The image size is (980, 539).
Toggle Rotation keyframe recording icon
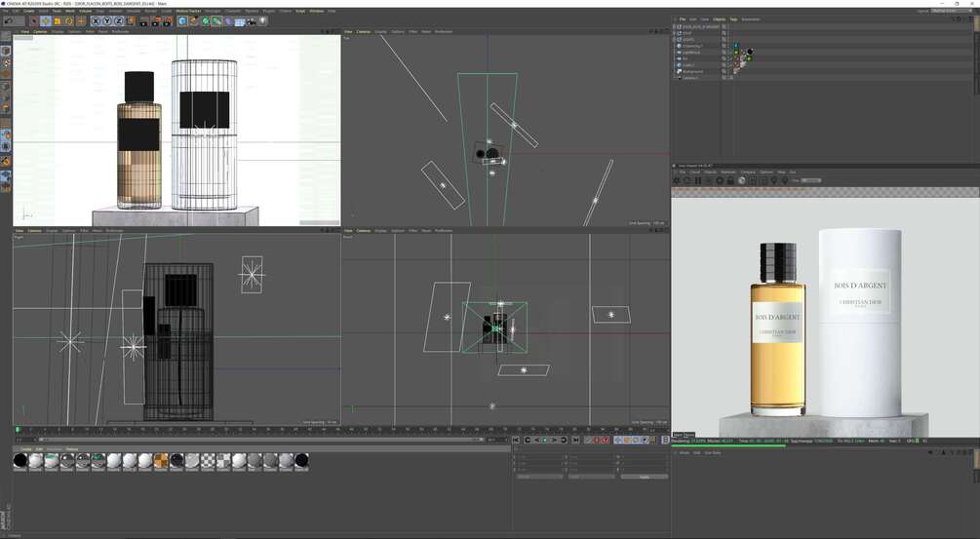(x=636, y=440)
